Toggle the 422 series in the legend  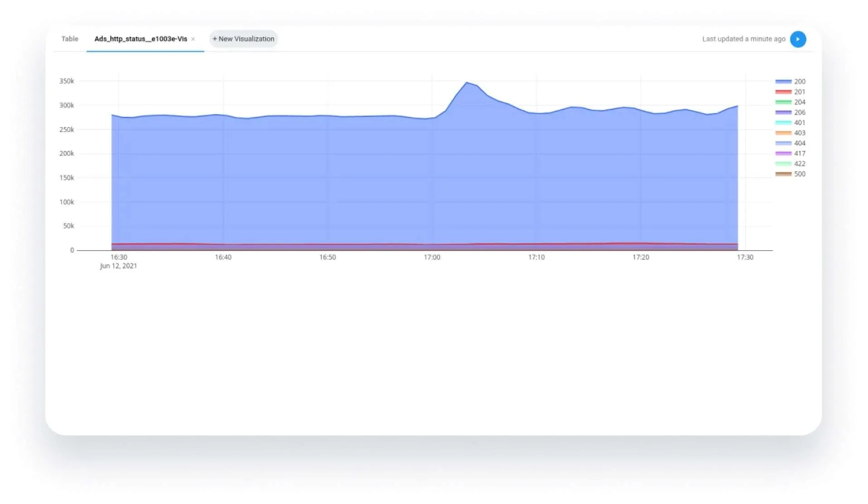(790, 164)
